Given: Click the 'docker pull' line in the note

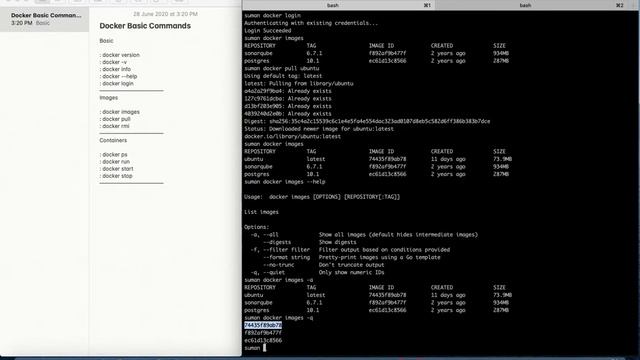Looking at the screenshot, I should tap(115, 119).
